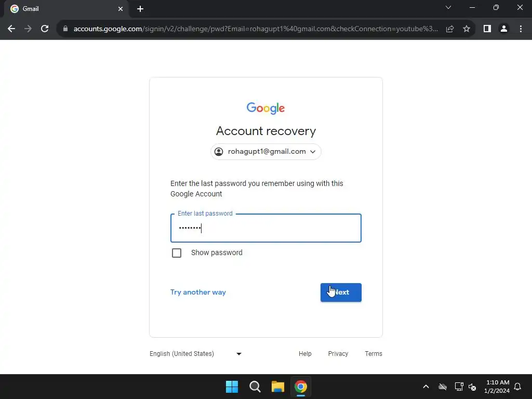Open the English (United States) language dropdown
Image resolution: width=532 pixels, height=399 pixels.
click(x=196, y=353)
